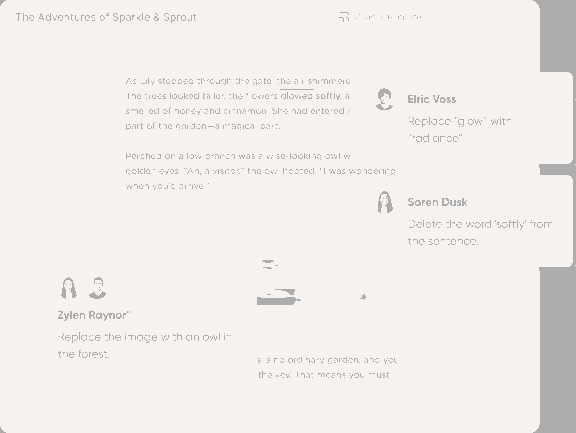Click the paragraph starting "As Lily stepped through"
The height and width of the screenshot is (433, 576).
[x=238, y=103]
